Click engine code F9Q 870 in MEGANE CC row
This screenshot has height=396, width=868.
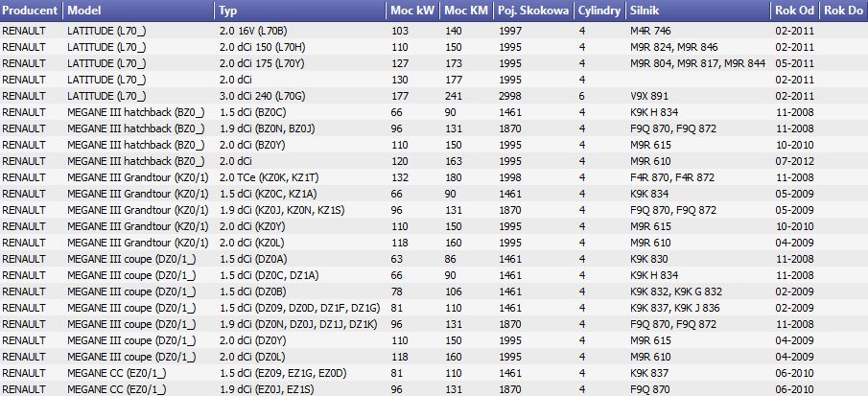coord(650,389)
